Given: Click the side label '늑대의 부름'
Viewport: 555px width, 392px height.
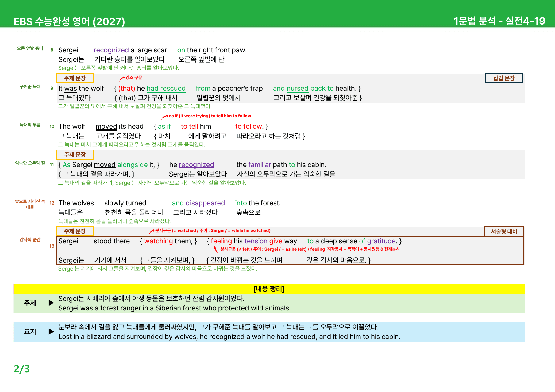Looking at the screenshot, I should pos(30,125).
